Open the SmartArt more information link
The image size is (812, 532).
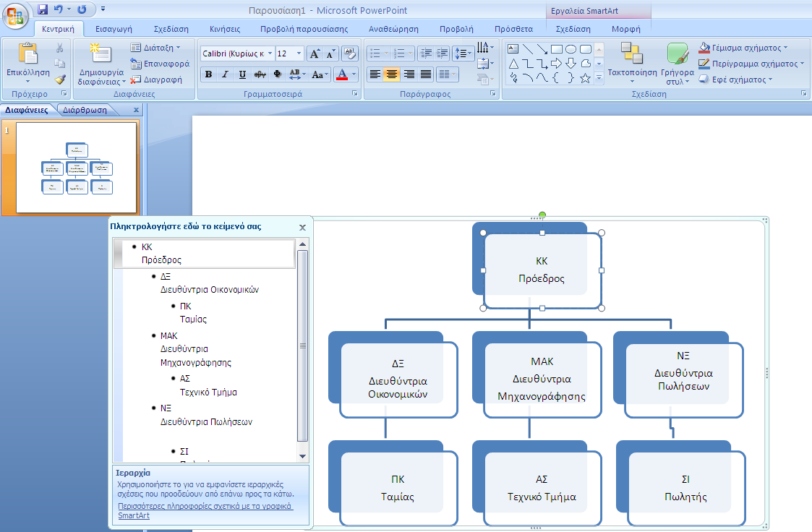205,511
